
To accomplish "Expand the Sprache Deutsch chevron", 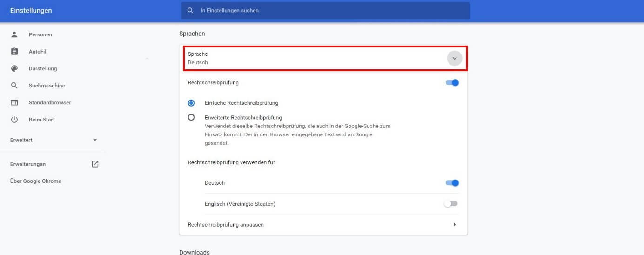I will pos(455,58).
